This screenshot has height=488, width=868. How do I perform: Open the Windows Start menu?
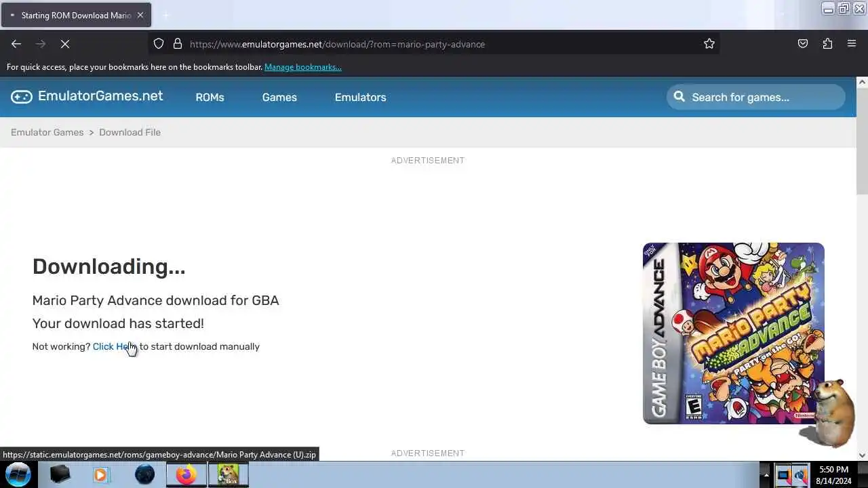[x=18, y=474]
